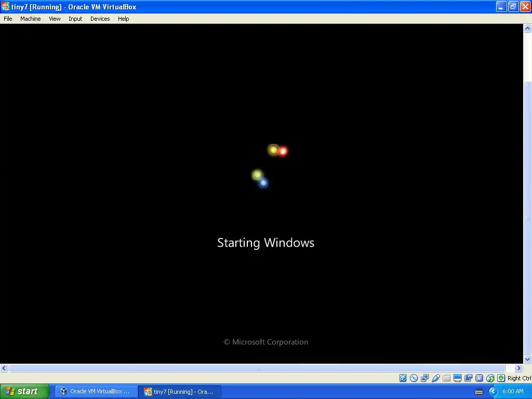The width and height of the screenshot is (532, 399).
Task: Click the Right Ctrl host key label
Action: [519, 378]
